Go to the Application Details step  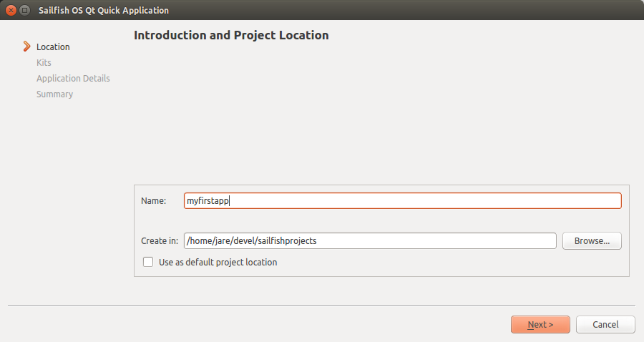[x=73, y=79]
